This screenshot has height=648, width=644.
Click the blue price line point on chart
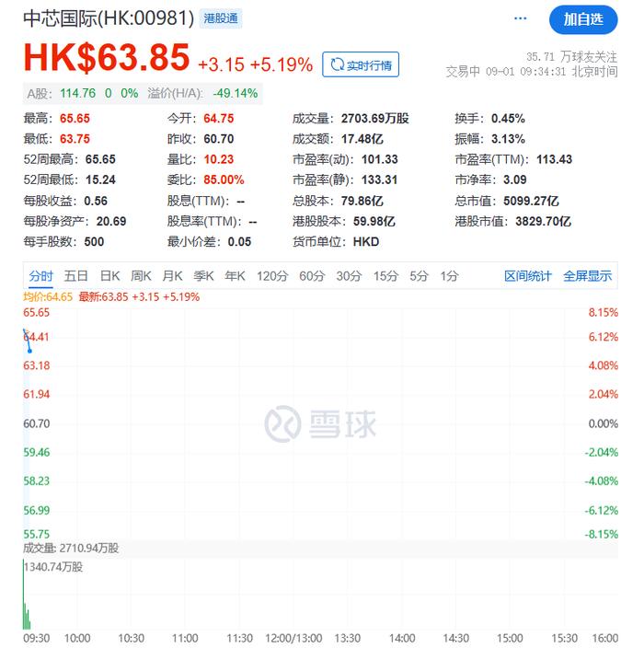(29, 351)
